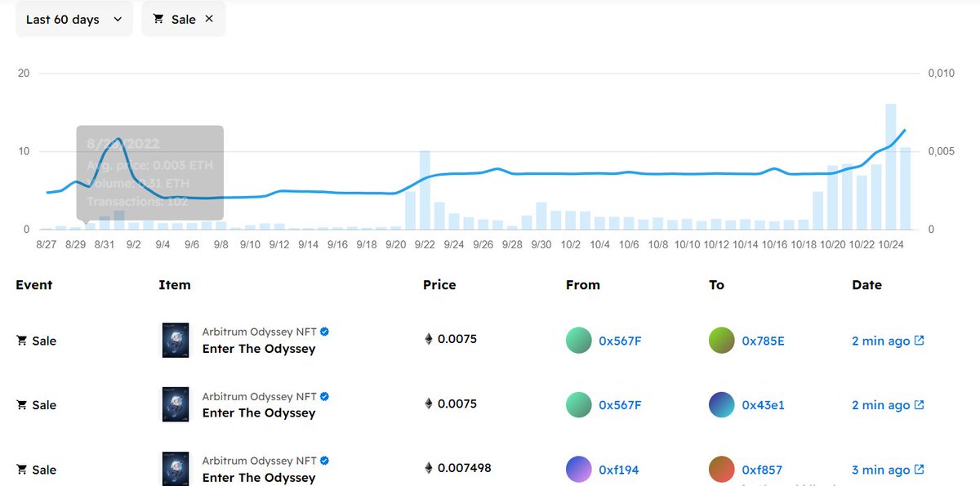980x486 pixels.
Task: Open the NFT thumbnail in the 0xf857 sale row
Action: pyautogui.click(x=176, y=469)
